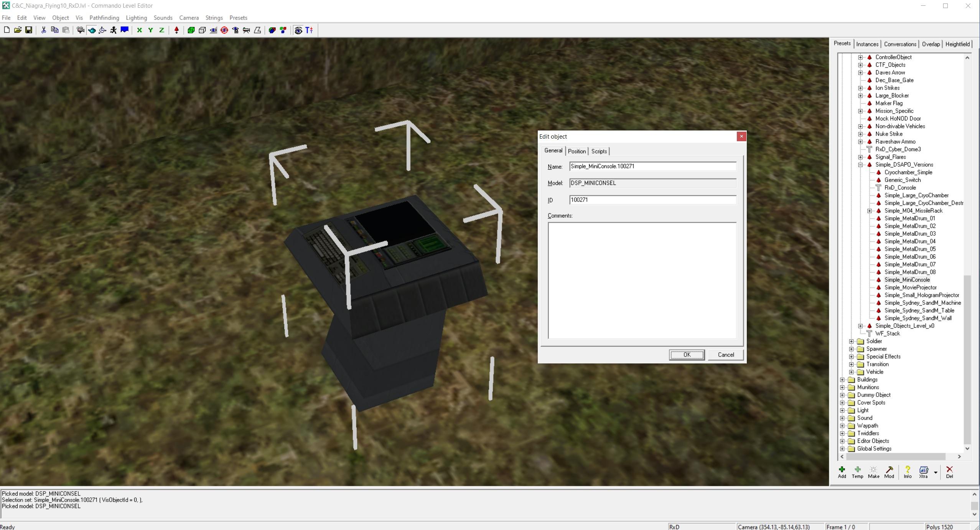Activate the walk-through running man tool
Viewport: 980px width, 530px height.
[114, 30]
